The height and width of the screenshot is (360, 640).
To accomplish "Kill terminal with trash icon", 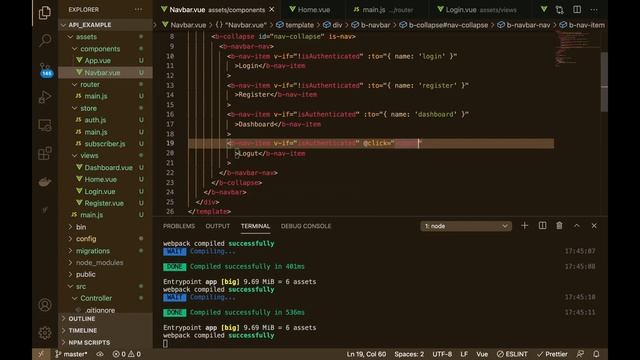I will pyautogui.click(x=559, y=226).
